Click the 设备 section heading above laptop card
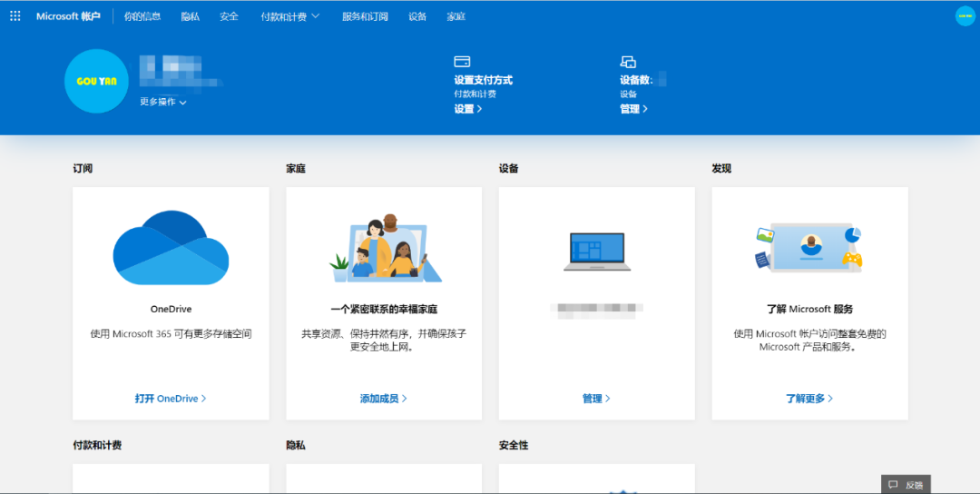Viewport: 980px width, 494px height. coord(509,168)
